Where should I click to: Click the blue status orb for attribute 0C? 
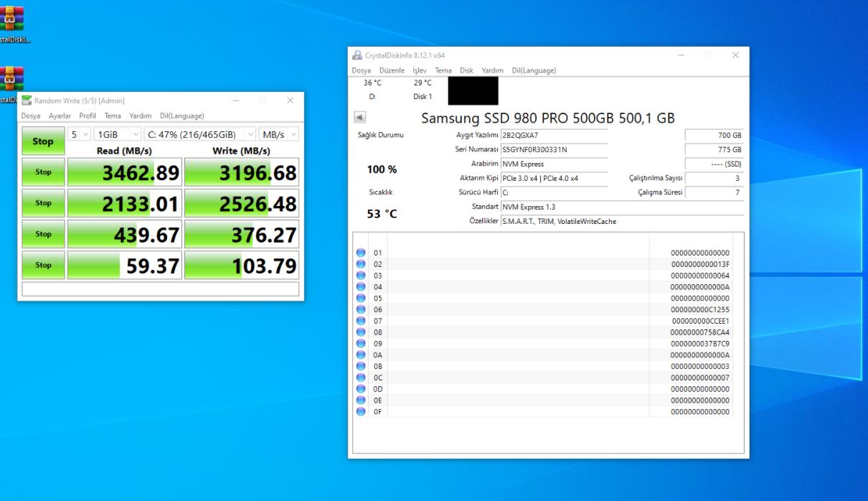pos(361,378)
